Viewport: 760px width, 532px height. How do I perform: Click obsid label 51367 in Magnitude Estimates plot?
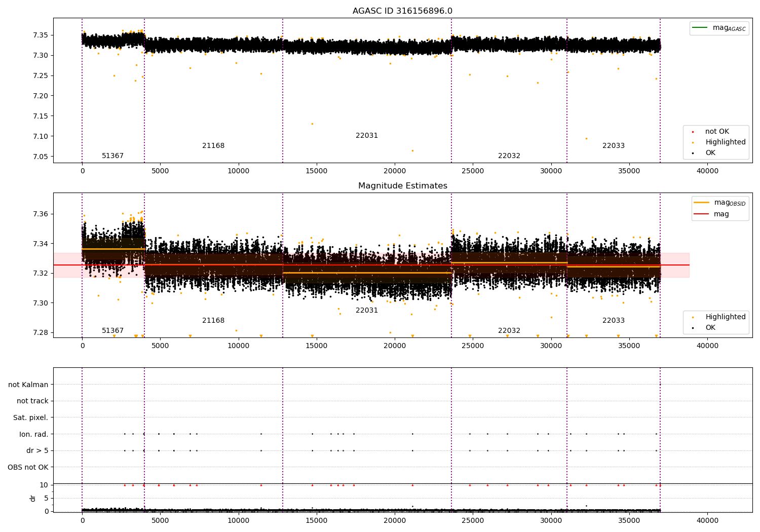(112, 331)
